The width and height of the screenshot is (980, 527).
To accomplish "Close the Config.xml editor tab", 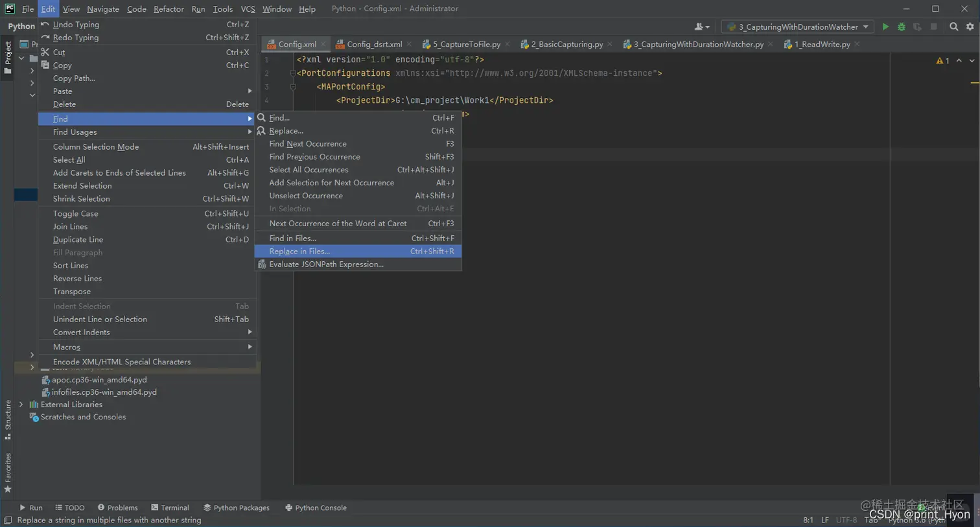I will click(323, 44).
